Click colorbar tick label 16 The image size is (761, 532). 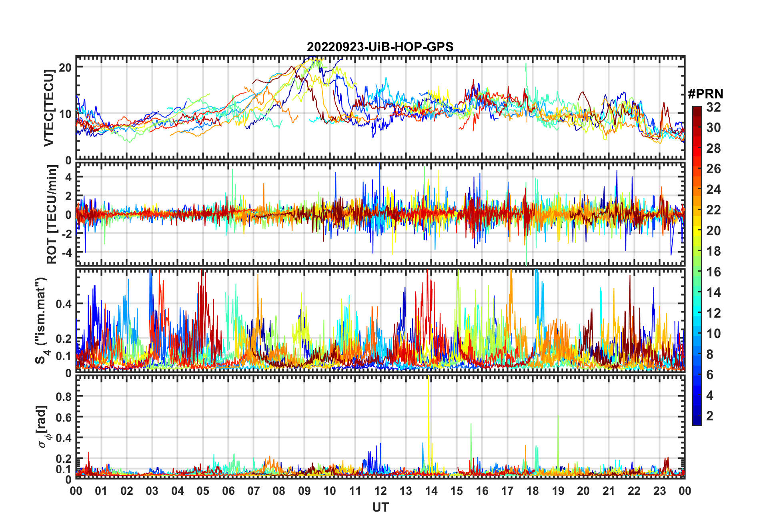pyautogui.click(x=713, y=272)
